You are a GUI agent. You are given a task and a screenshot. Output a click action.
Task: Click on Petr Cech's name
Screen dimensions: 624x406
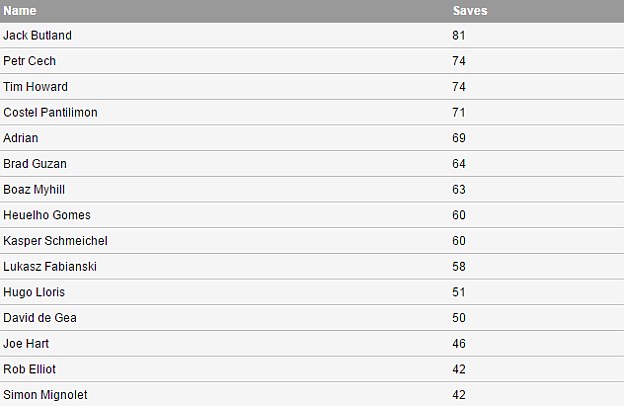30,61
